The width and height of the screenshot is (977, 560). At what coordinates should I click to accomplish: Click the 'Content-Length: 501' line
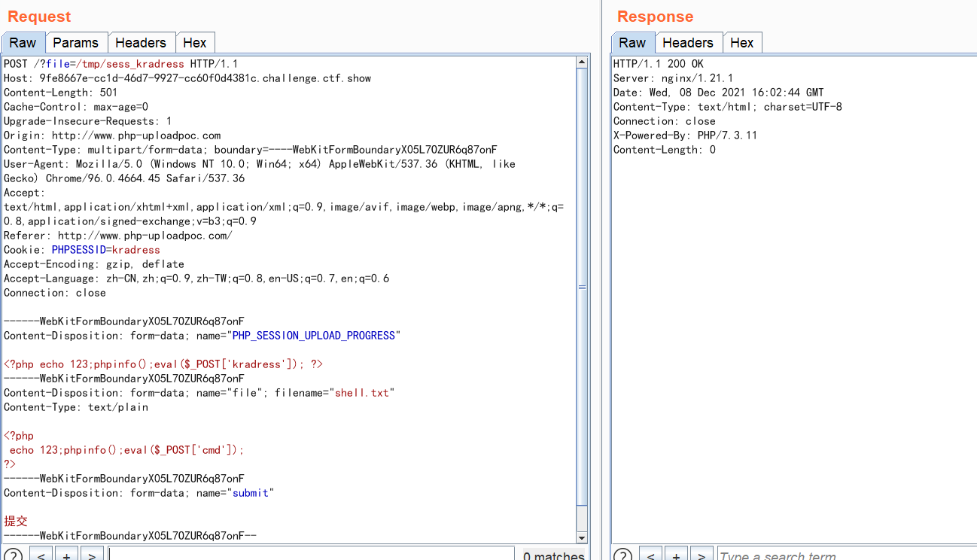(61, 93)
